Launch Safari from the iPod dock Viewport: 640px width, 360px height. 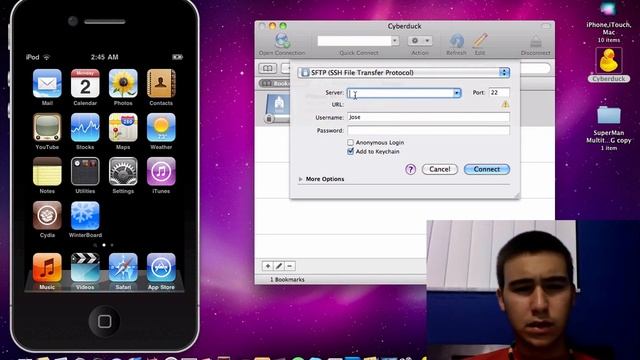[x=123, y=267]
